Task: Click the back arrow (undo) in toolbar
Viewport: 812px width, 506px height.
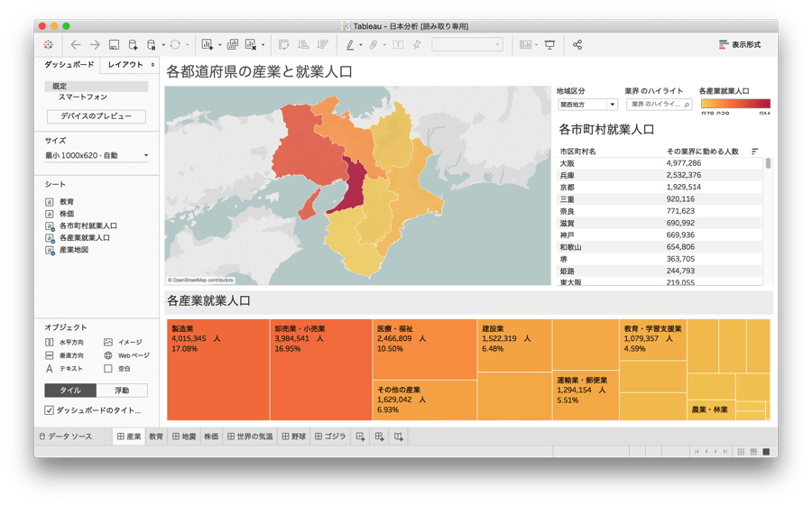Action: 76,44
